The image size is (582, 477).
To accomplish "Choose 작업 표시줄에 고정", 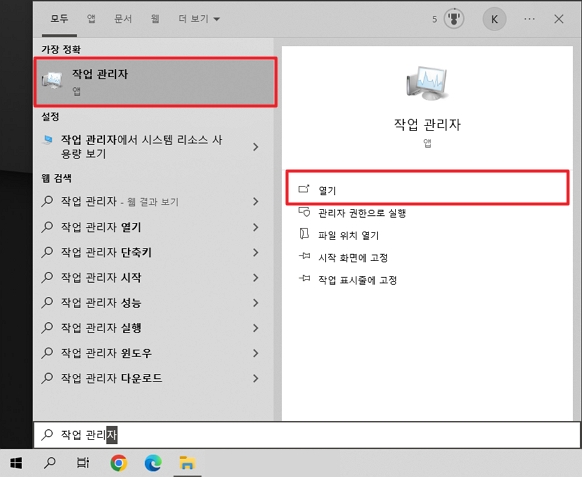I will [x=357, y=280].
